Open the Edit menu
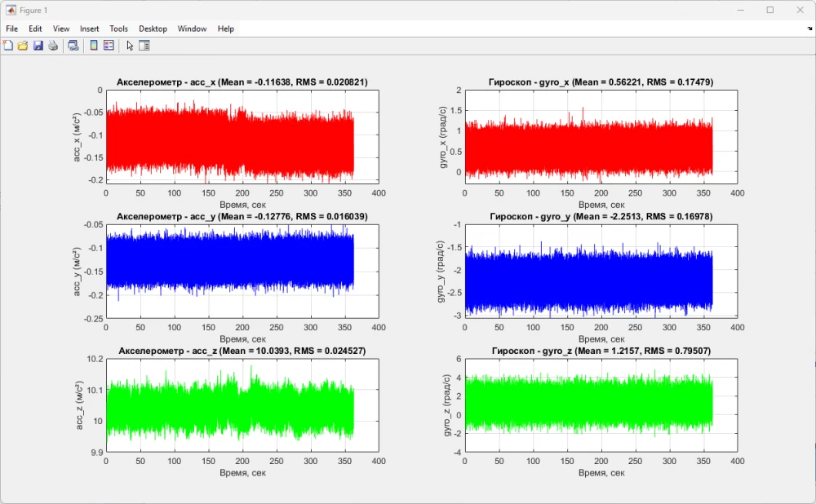 pyautogui.click(x=35, y=29)
